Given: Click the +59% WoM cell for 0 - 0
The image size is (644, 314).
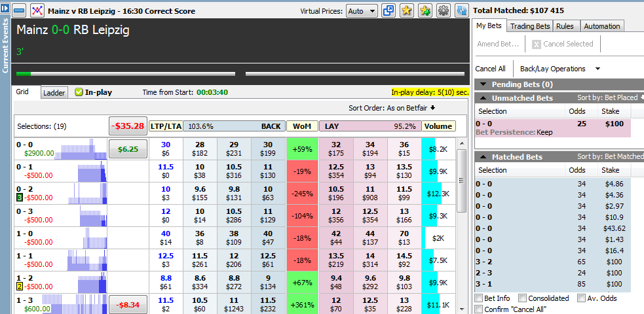Looking at the screenshot, I should pyautogui.click(x=302, y=148).
